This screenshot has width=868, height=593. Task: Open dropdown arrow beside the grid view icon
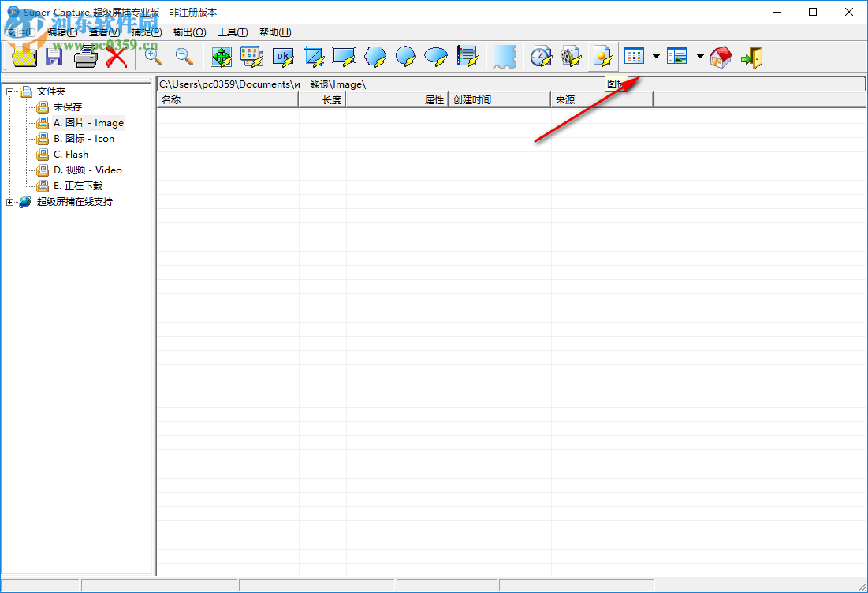pyautogui.click(x=656, y=56)
